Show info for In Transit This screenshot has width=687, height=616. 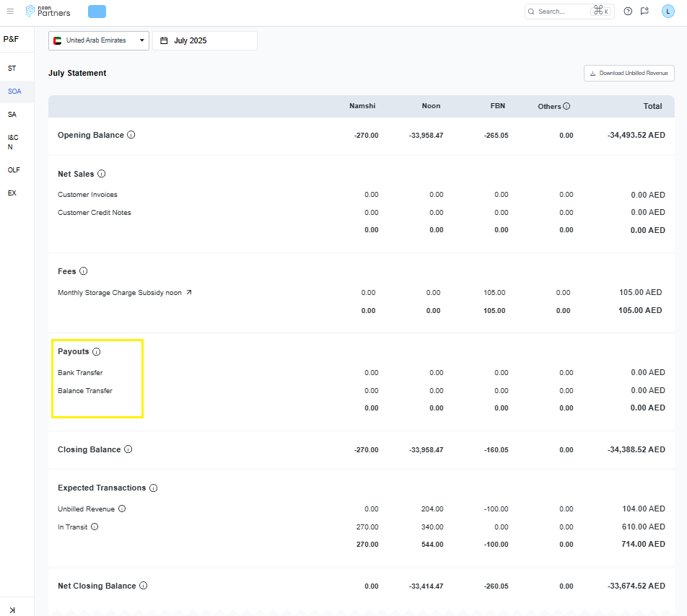pyautogui.click(x=95, y=527)
